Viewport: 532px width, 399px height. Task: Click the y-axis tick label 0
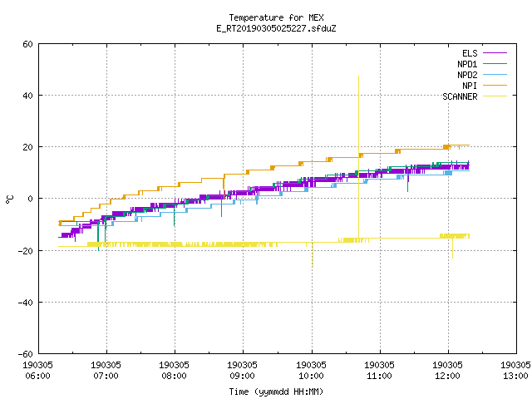click(31, 199)
